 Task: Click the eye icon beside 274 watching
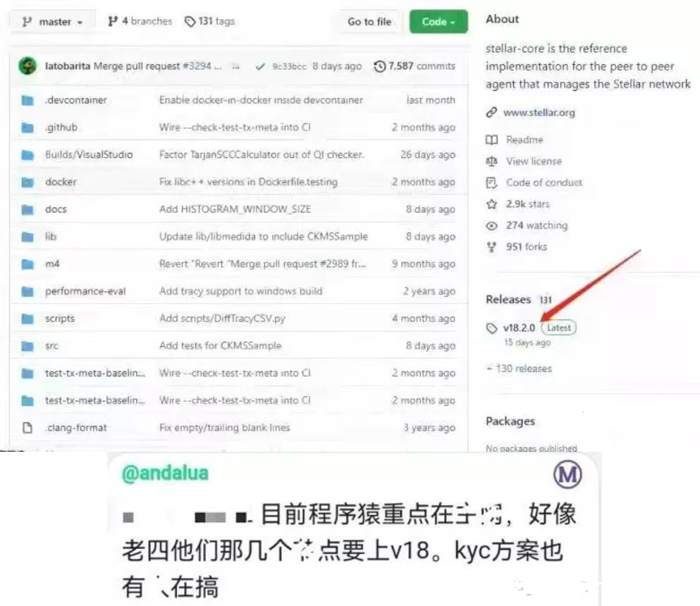(x=491, y=225)
